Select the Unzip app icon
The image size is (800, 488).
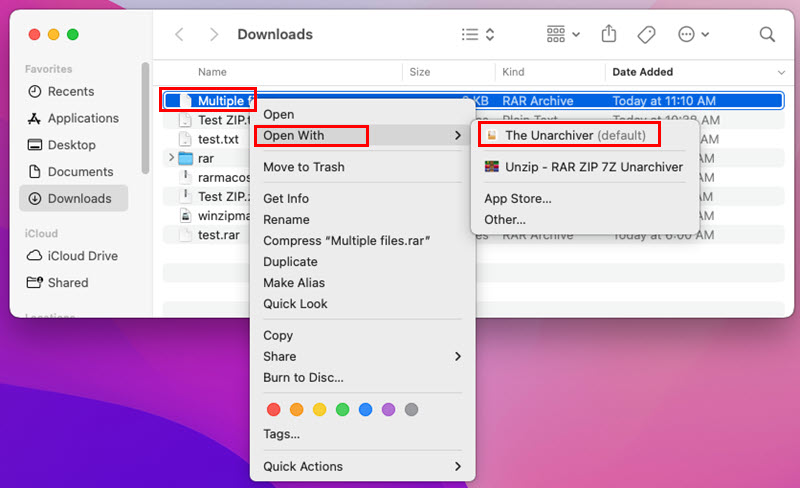pyautogui.click(x=491, y=166)
